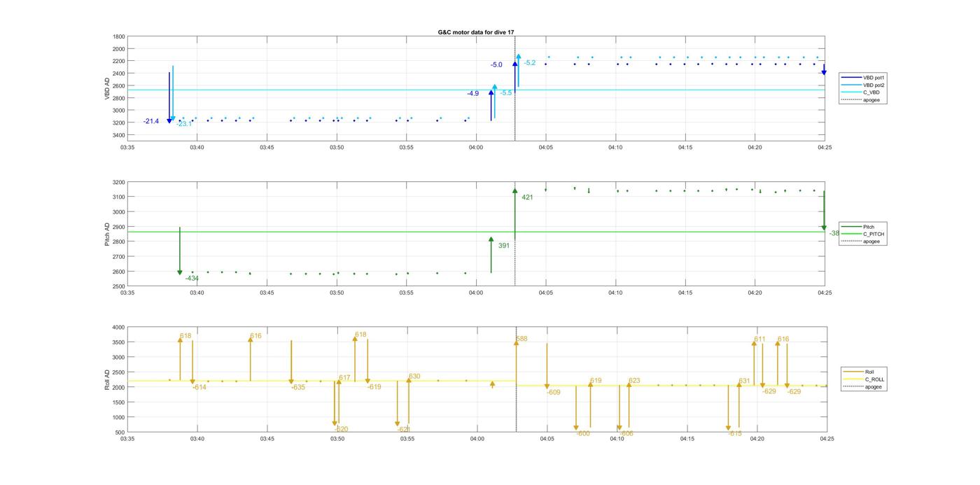Click the '-38' pitch label at right edge
980x485 pixels.
pos(834,233)
